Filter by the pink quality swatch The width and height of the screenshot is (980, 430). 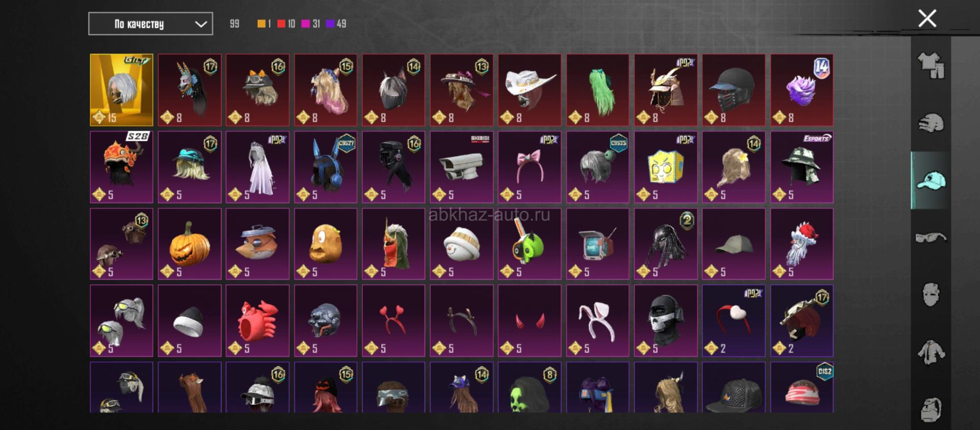point(305,23)
